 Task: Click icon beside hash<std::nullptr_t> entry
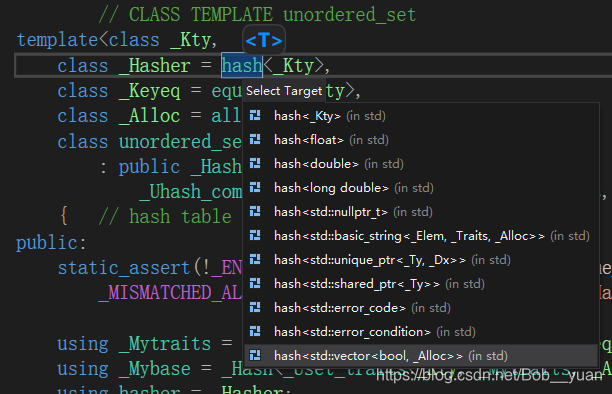click(255, 212)
